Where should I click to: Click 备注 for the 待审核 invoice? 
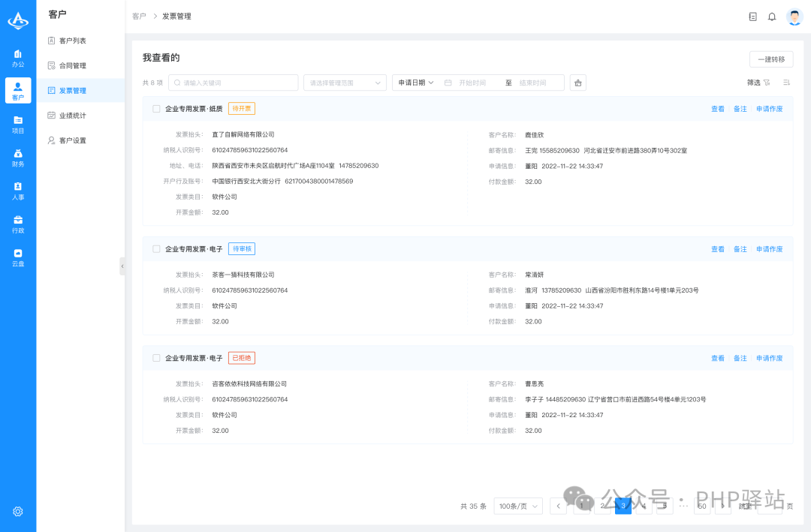coord(740,248)
